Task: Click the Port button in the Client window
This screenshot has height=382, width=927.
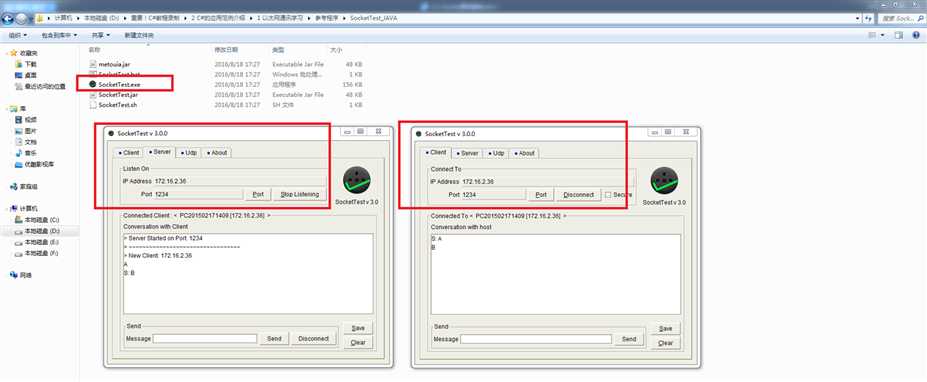Action: tap(541, 195)
